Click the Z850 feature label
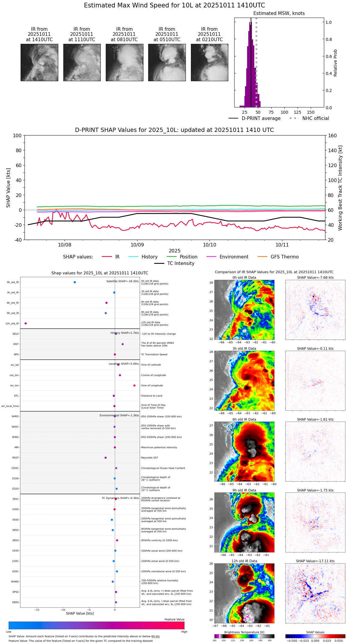 pos(15,540)
